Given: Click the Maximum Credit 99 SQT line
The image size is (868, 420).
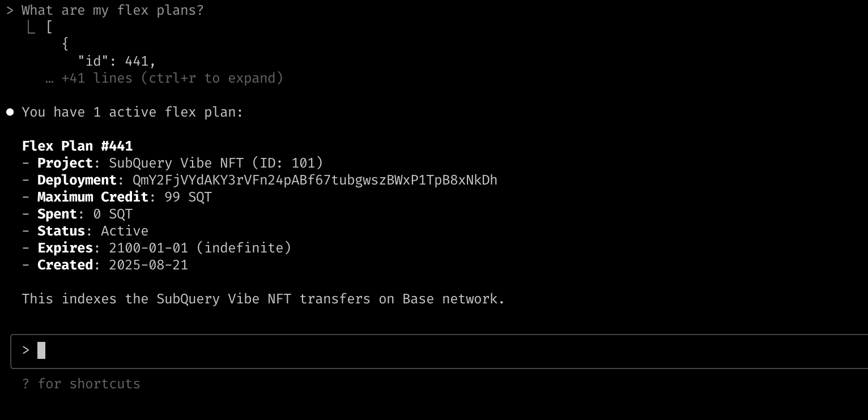Looking at the screenshot, I should 117,197.
